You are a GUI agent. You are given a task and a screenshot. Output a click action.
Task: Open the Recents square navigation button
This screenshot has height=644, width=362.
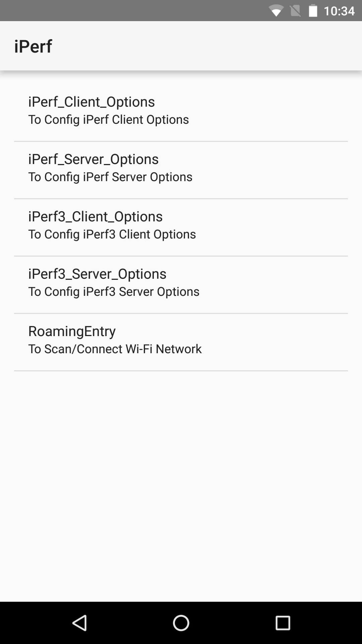[x=283, y=623]
